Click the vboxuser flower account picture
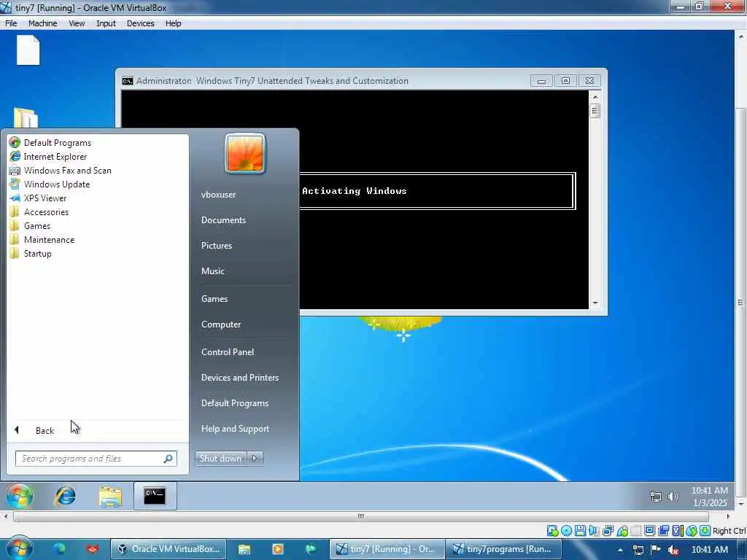This screenshot has height=560, width=747. pyautogui.click(x=245, y=153)
